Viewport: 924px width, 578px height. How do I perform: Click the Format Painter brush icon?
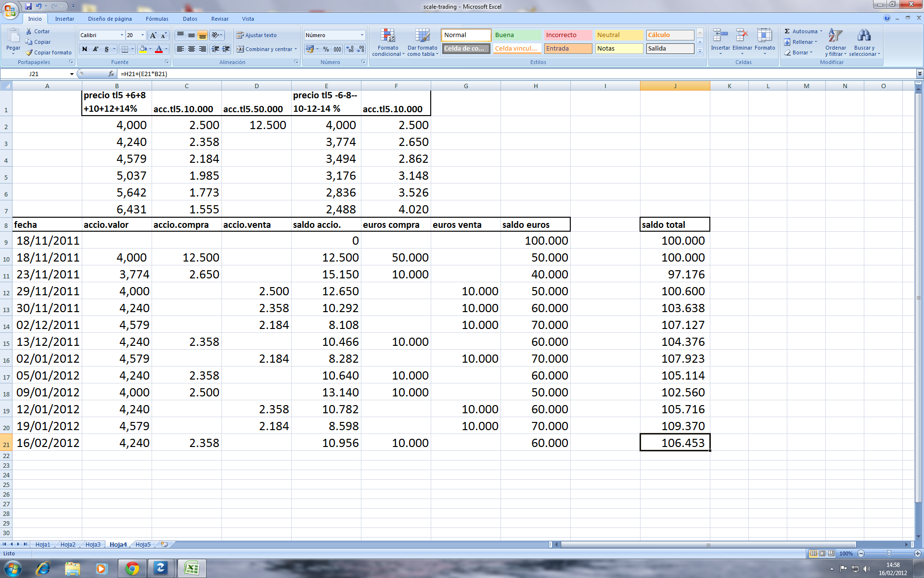coord(29,53)
